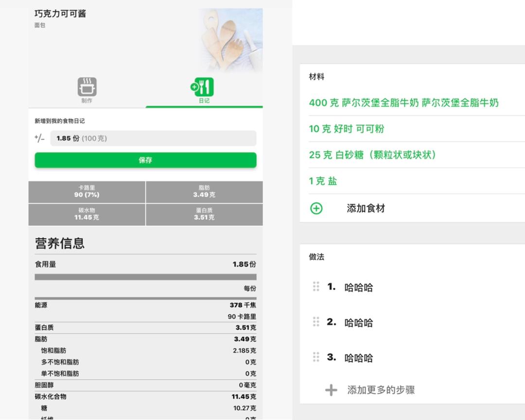Click the gray plus icon for more steps

[x=331, y=390]
